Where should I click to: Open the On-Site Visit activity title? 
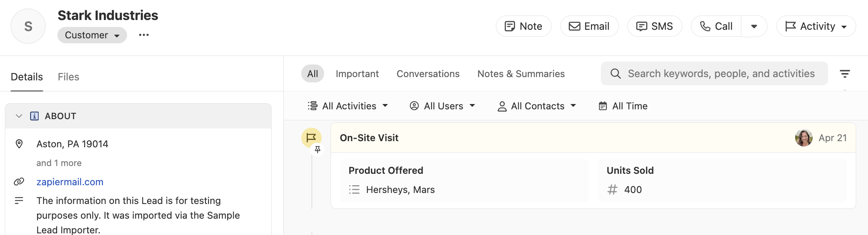pyautogui.click(x=369, y=138)
